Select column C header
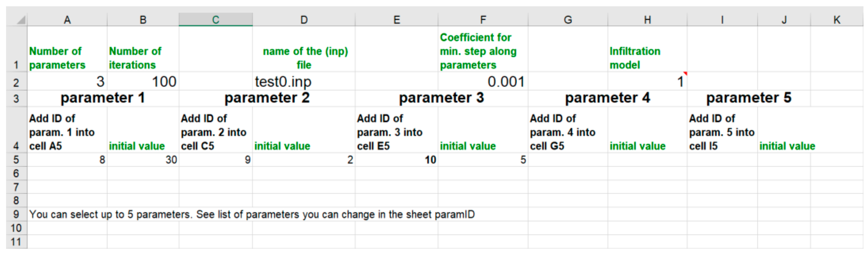This screenshot has height=254, width=868. point(216,20)
